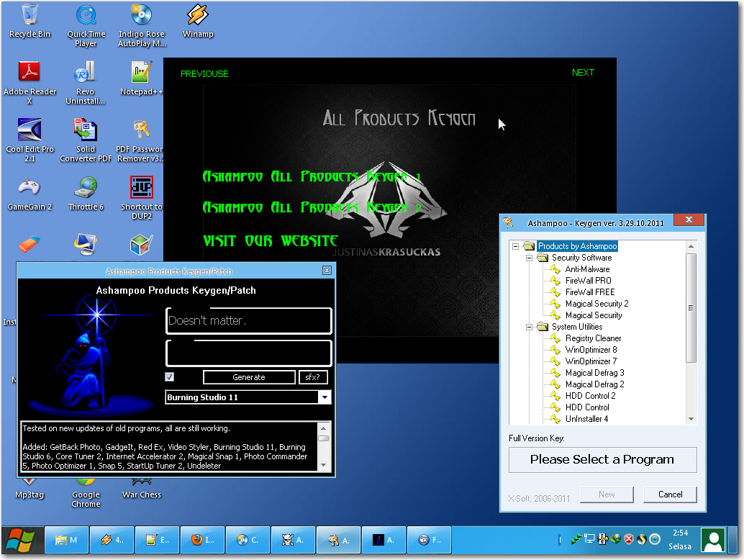Switch to the Firefox taskbar button
The image size is (744, 560).
(x=203, y=540)
